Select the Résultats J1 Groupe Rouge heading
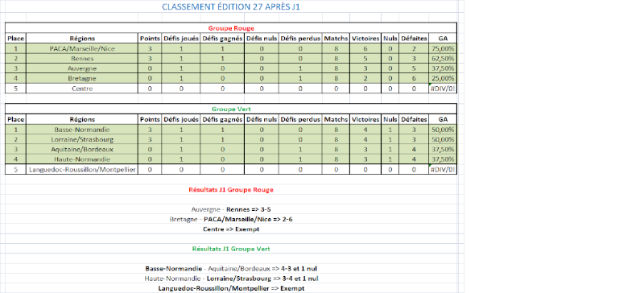This screenshot has height=293, width=644. point(231,189)
